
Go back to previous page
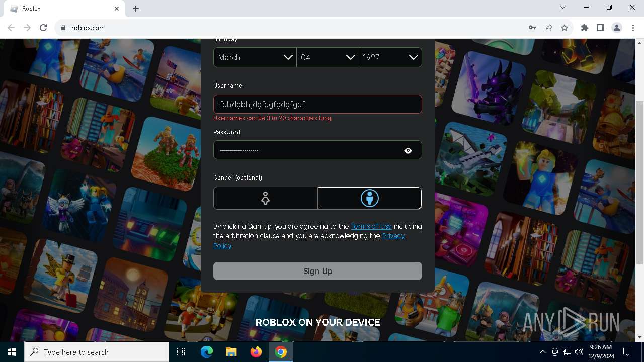click(x=11, y=28)
